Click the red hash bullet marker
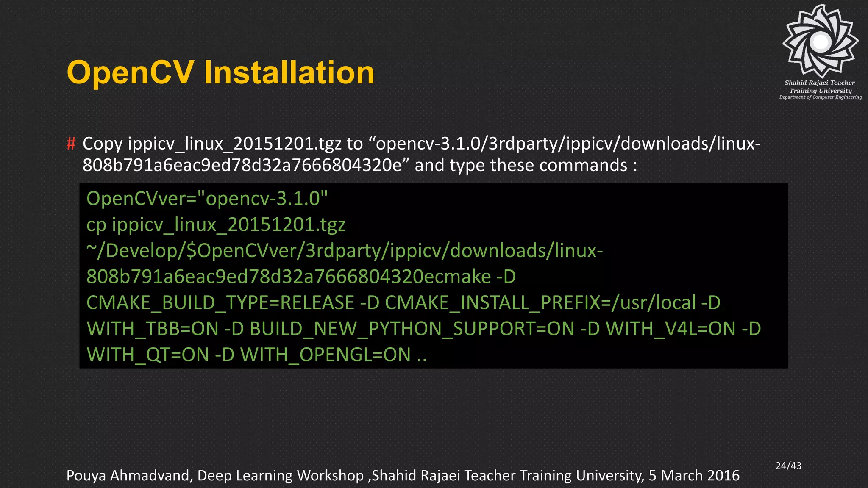Screen dimensions: 868x488 (x=71, y=144)
